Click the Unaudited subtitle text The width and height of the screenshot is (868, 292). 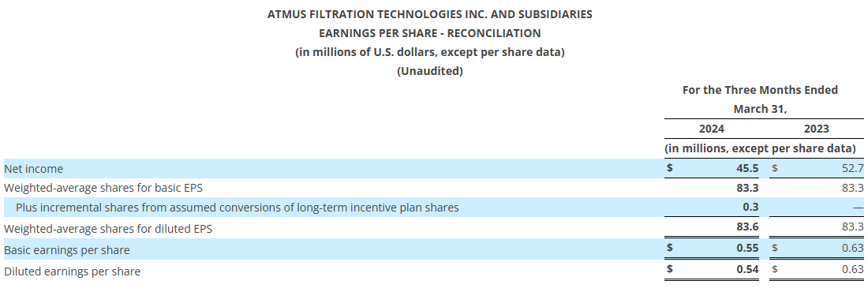coord(429,71)
